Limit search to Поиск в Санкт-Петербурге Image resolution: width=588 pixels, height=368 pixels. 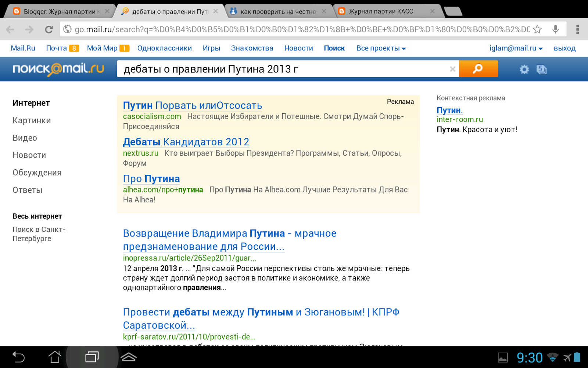[x=39, y=234]
